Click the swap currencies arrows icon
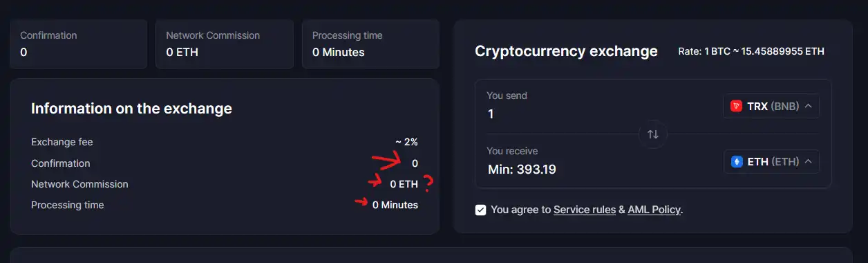Image resolution: width=868 pixels, height=263 pixels. coord(653,134)
